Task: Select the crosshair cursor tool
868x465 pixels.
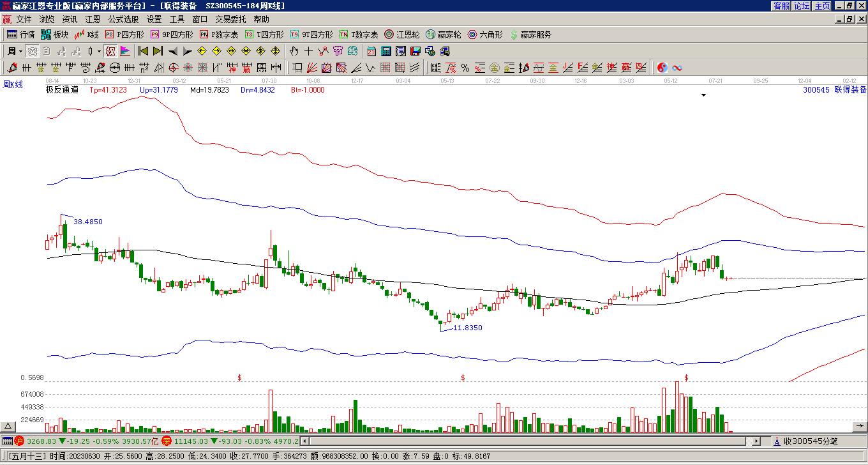Action: pos(308,51)
